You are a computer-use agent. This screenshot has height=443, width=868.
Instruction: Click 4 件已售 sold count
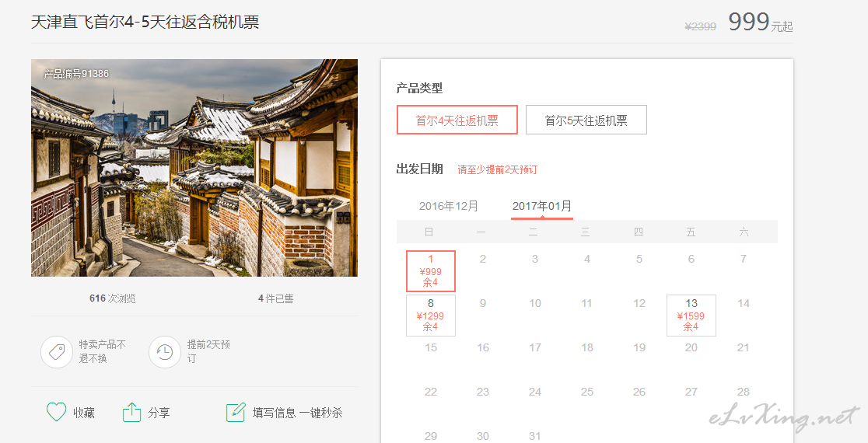click(275, 298)
